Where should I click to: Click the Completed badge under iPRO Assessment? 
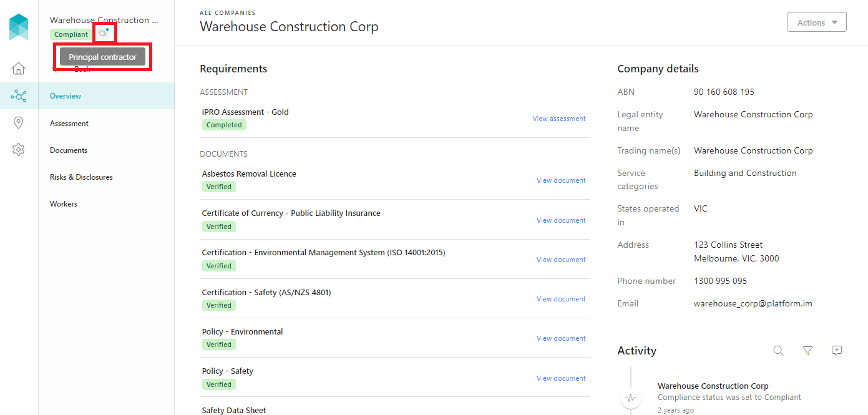(224, 125)
